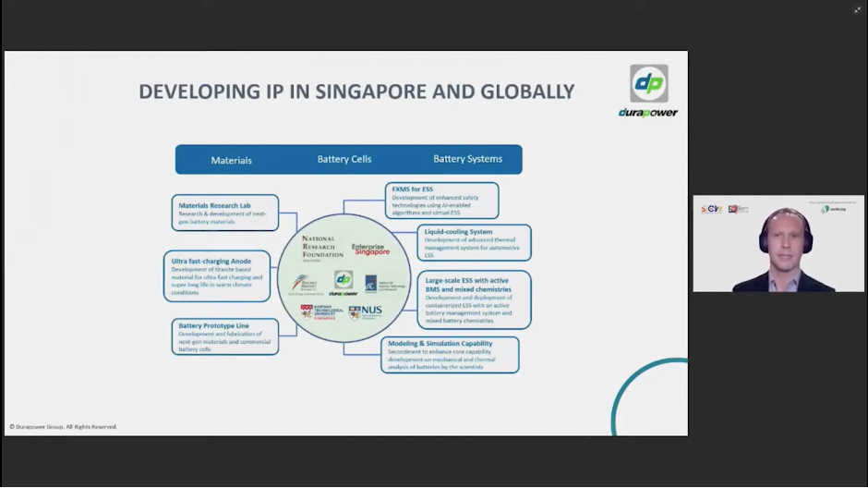Click the SIEW logo in speaker video
This screenshot has width=868, height=488.
click(x=711, y=209)
